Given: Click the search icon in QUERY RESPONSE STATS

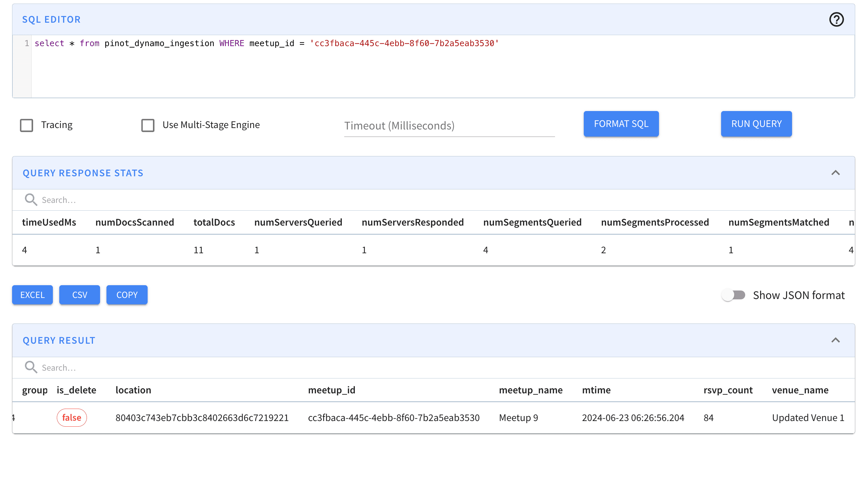Looking at the screenshot, I should coord(31,199).
